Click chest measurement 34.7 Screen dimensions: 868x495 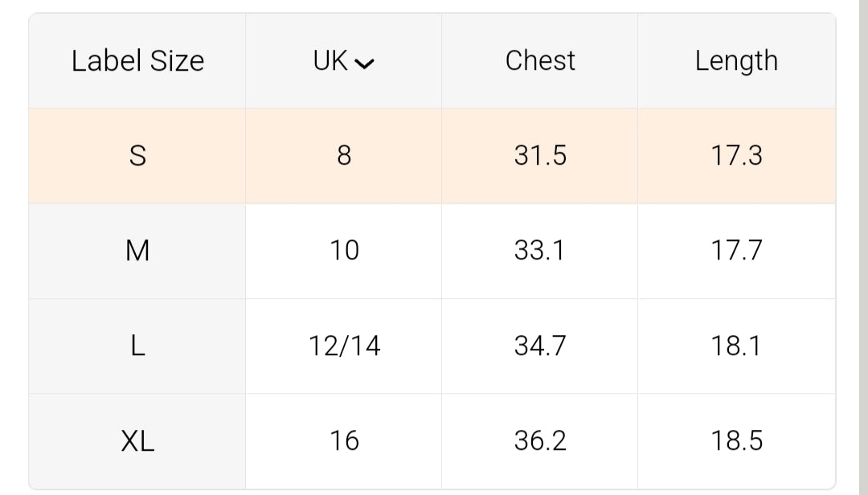[x=540, y=346]
